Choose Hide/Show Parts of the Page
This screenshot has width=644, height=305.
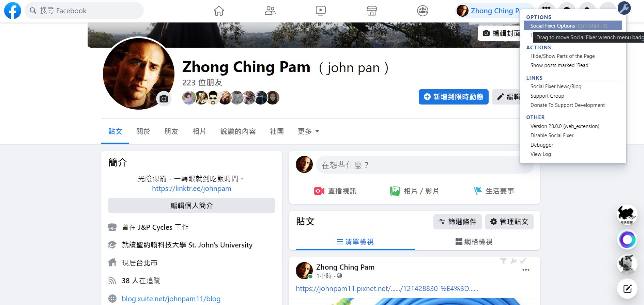[563, 56]
